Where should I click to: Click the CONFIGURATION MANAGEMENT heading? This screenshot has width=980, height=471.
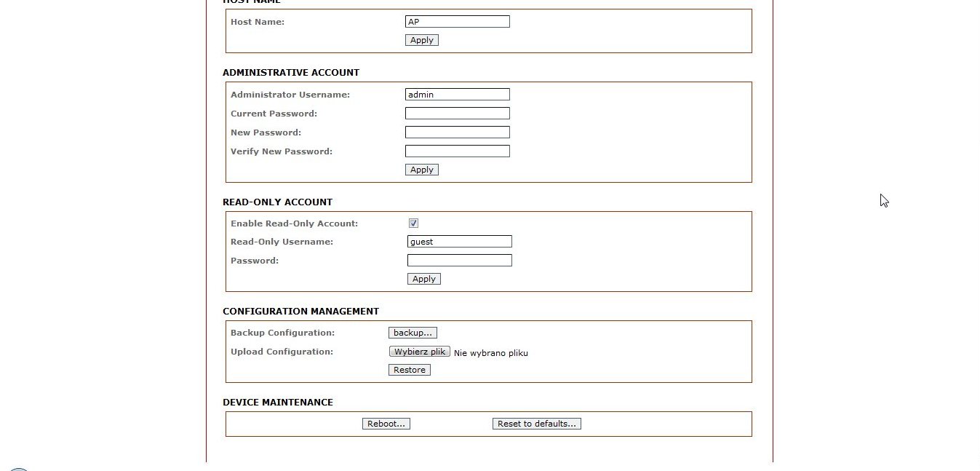click(x=300, y=312)
